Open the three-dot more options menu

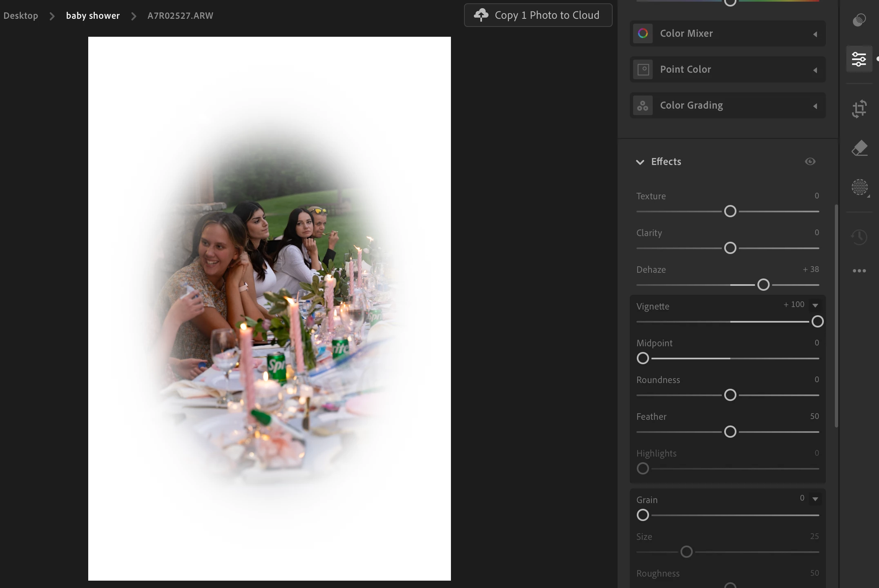pos(859,271)
